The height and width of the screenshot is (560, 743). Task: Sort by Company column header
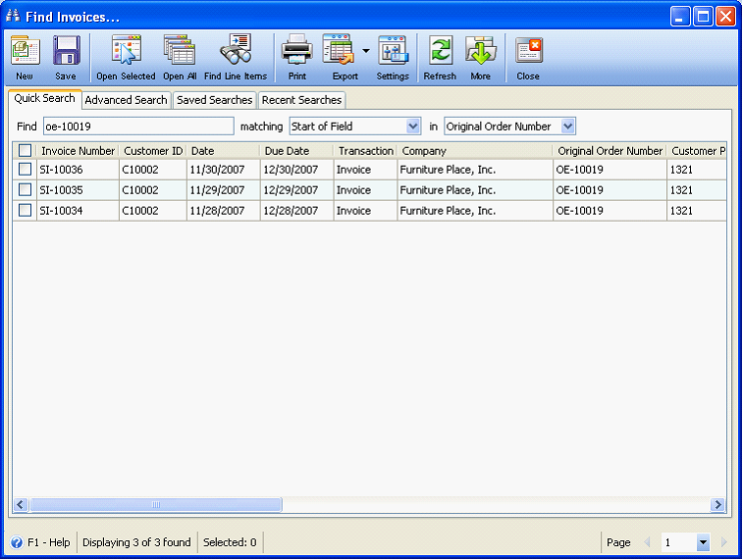[x=475, y=150]
